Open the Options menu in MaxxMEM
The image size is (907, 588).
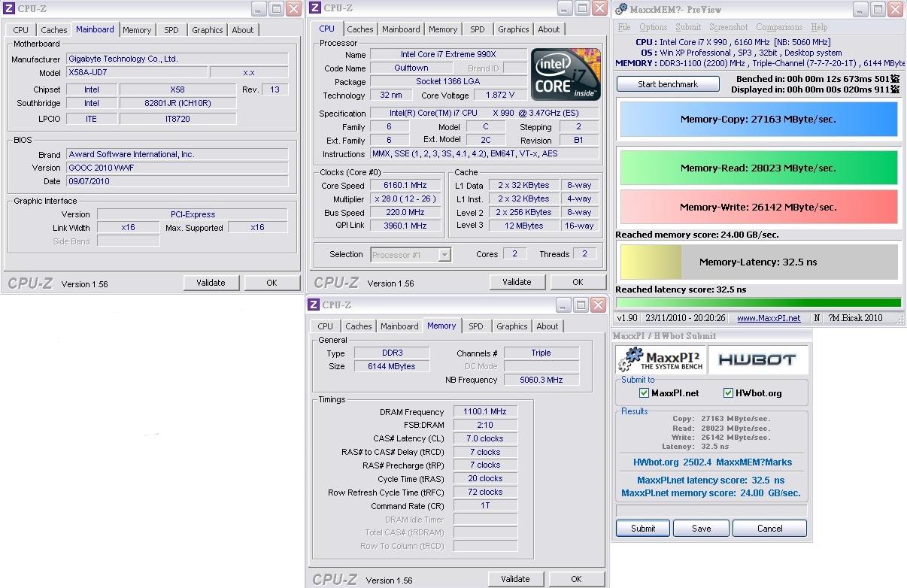653,27
